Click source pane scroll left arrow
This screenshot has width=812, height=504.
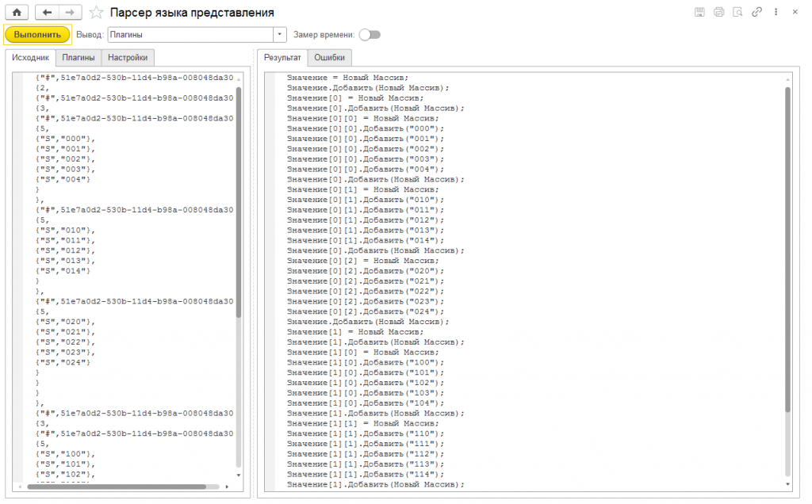pos(20,487)
